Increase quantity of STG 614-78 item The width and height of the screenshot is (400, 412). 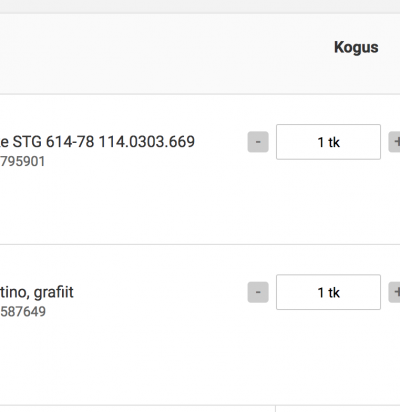[x=395, y=142]
